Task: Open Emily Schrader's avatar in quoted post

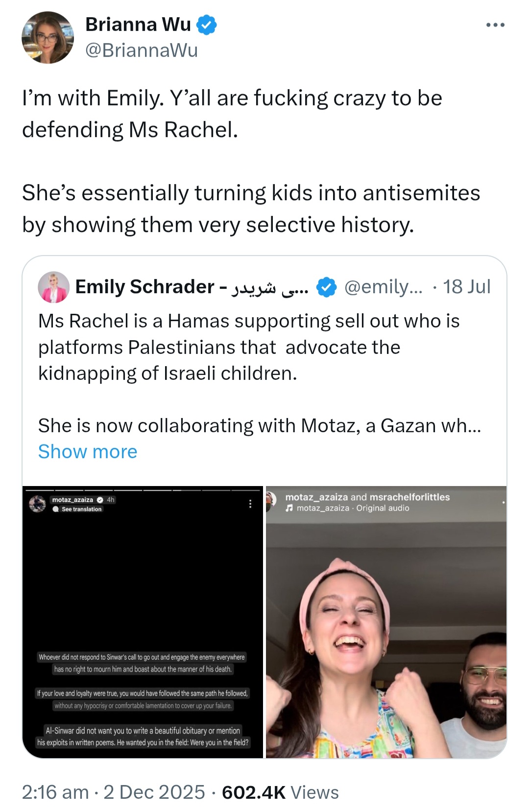Action: (x=54, y=287)
